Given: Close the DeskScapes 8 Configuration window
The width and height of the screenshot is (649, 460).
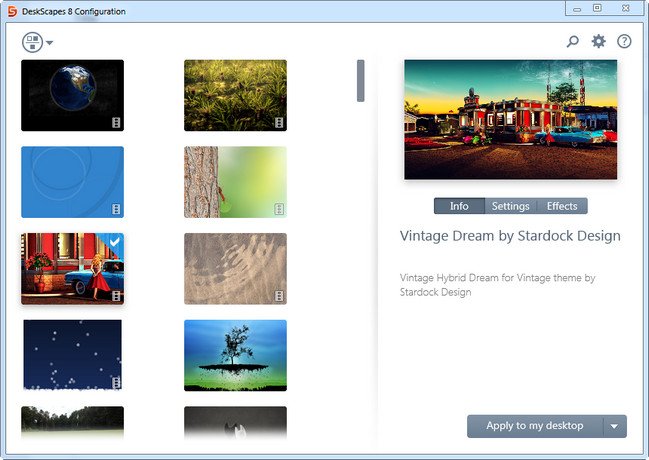Looking at the screenshot, I should click(x=625, y=8).
